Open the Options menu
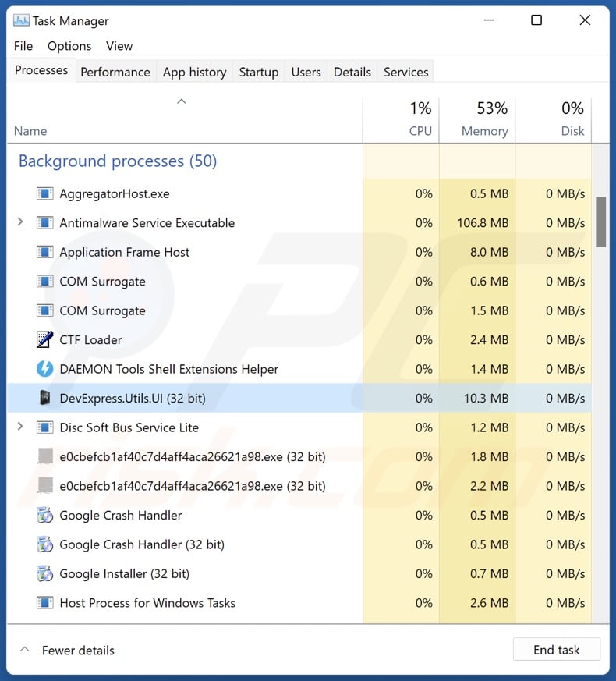This screenshot has width=616, height=681. (69, 46)
